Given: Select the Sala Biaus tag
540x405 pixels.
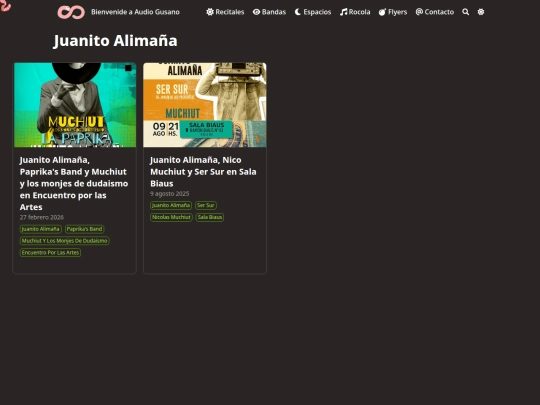Looking at the screenshot, I should coord(210,217).
